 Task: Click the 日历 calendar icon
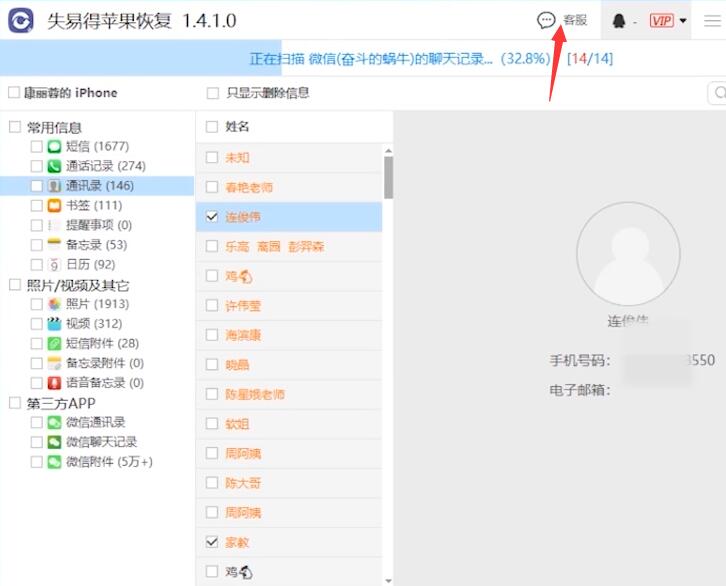(x=54, y=265)
